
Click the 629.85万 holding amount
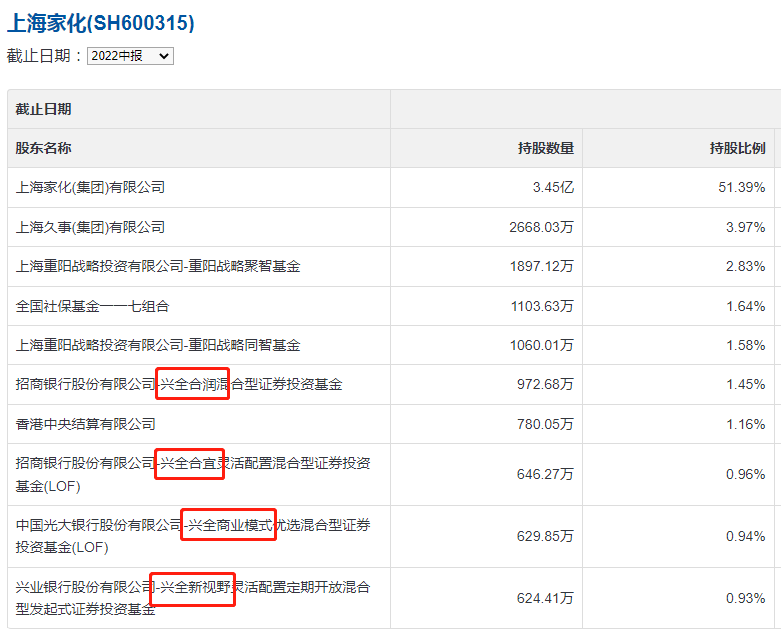(545, 536)
